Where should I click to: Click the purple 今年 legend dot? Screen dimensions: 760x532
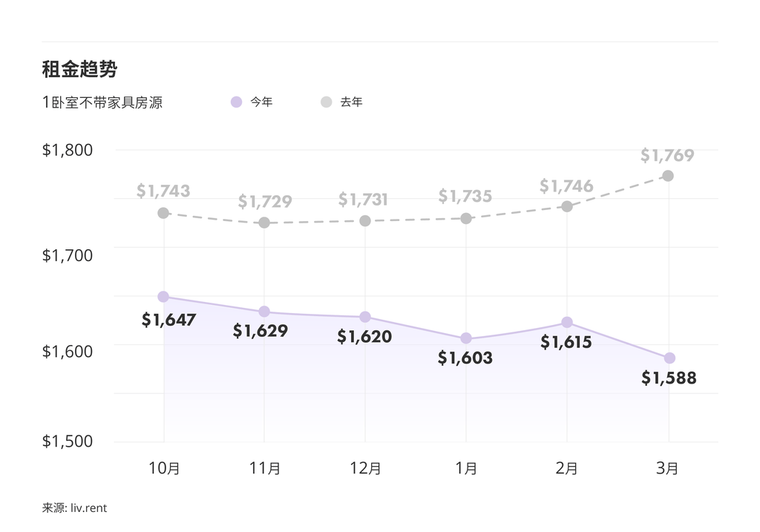click(237, 102)
